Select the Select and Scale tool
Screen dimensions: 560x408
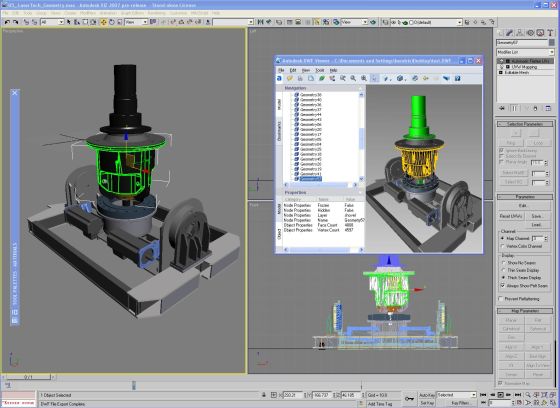tap(119, 22)
